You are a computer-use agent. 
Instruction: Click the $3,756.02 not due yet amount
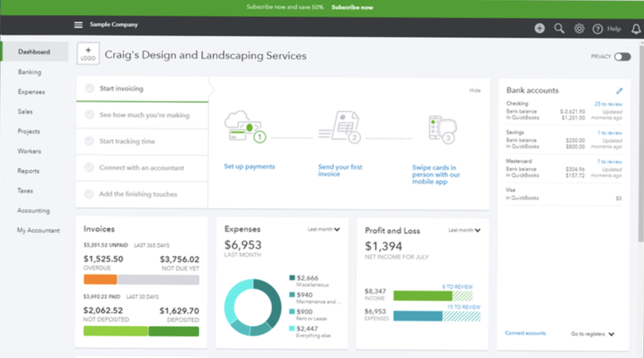tap(179, 259)
